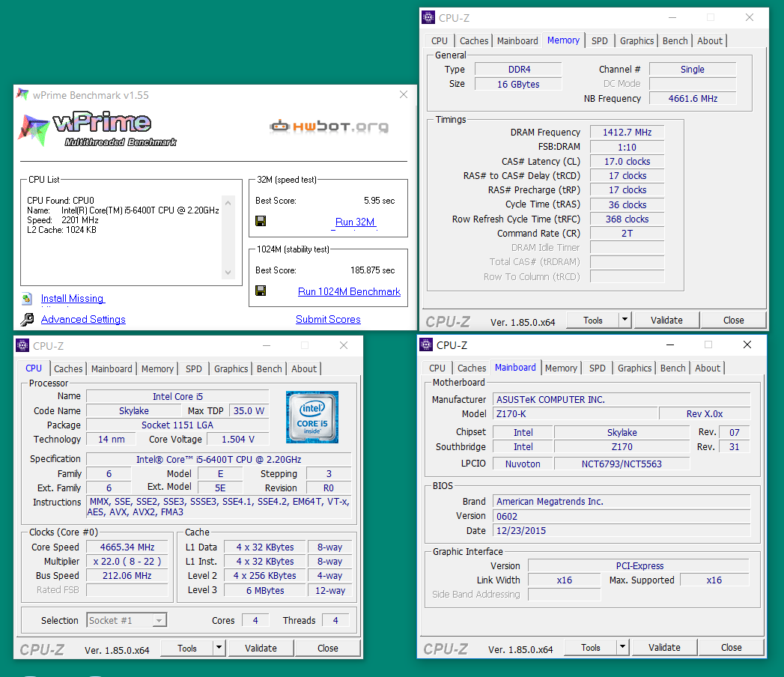Image resolution: width=784 pixels, height=677 pixels.
Task: Minimize the Mainboard CPU-Z window
Action: coord(670,344)
